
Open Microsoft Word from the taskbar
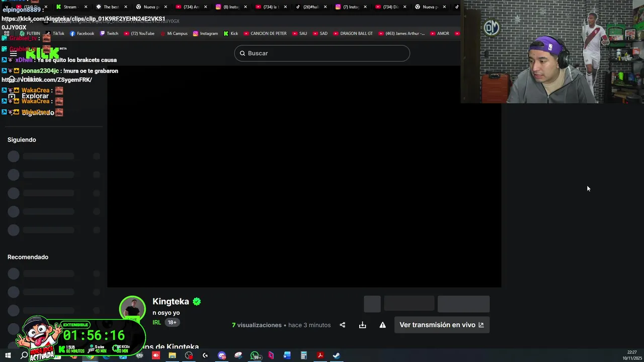click(287, 355)
